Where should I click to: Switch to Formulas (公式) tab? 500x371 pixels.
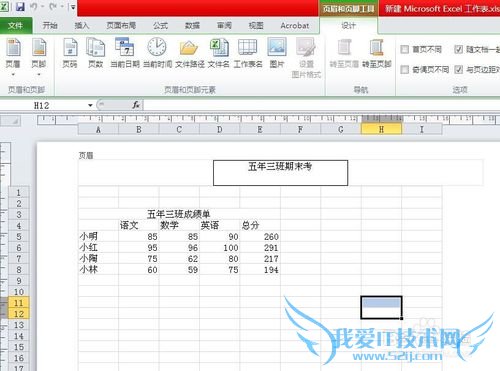(x=160, y=26)
